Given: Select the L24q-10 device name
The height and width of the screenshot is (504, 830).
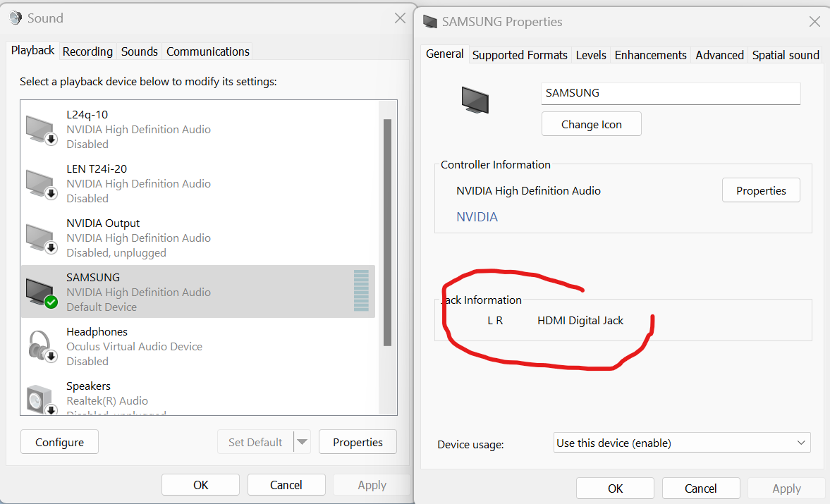Looking at the screenshot, I should click(x=87, y=115).
